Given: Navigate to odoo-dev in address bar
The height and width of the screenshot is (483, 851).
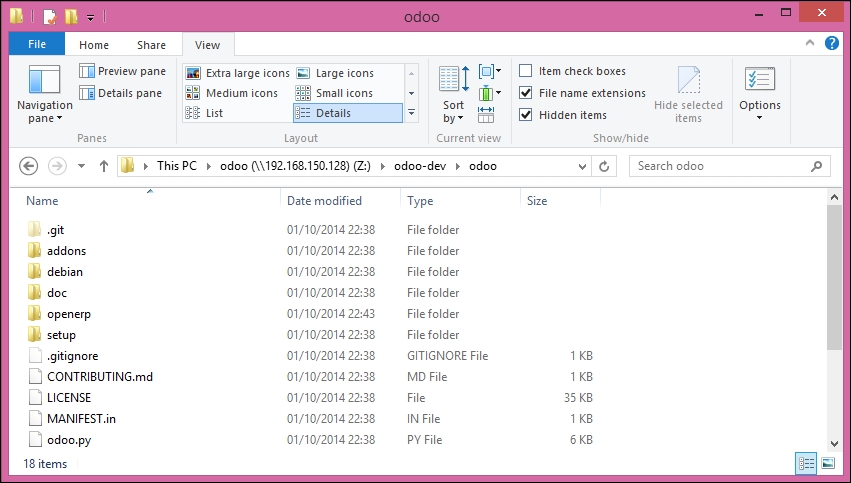Looking at the screenshot, I should coord(420,166).
